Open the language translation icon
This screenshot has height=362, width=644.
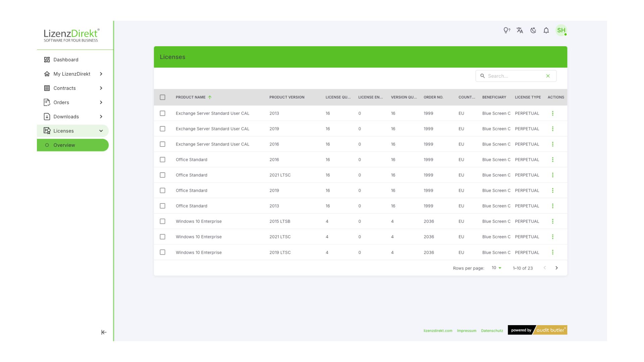(520, 31)
